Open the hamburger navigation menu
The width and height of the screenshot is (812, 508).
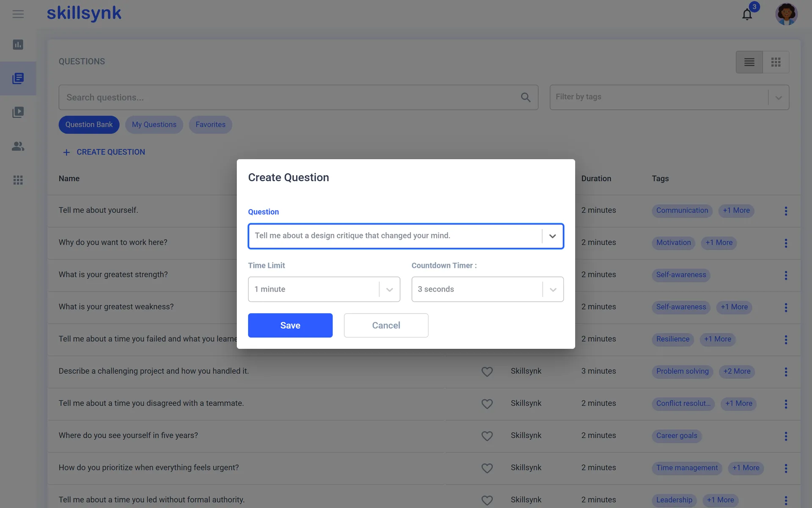click(18, 14)
